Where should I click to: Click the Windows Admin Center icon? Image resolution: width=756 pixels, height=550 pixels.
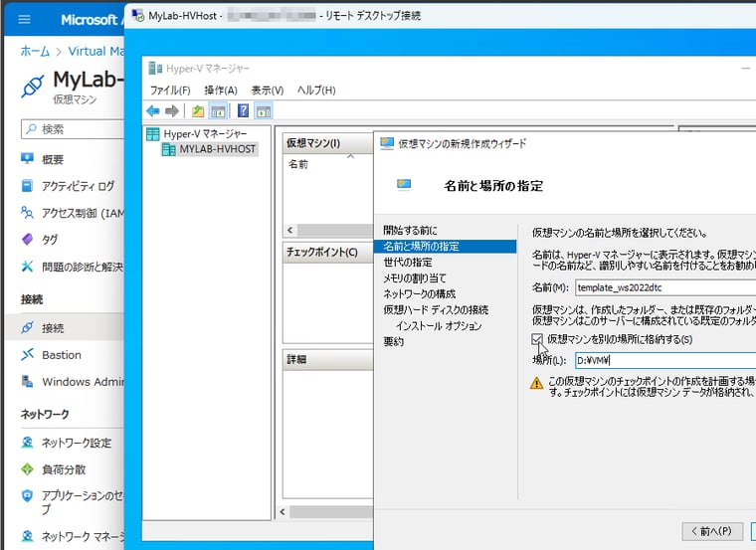[x=28, y=381]
